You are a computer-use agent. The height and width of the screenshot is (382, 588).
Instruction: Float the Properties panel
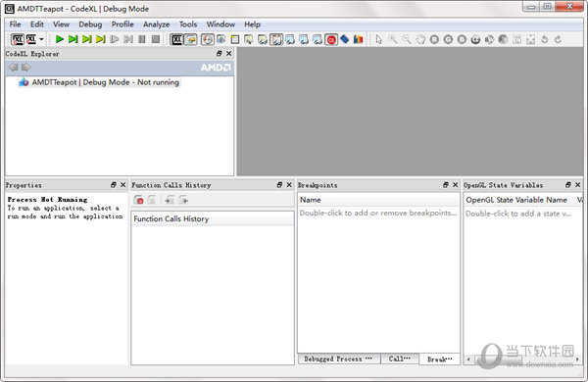(x=114, y=185)
